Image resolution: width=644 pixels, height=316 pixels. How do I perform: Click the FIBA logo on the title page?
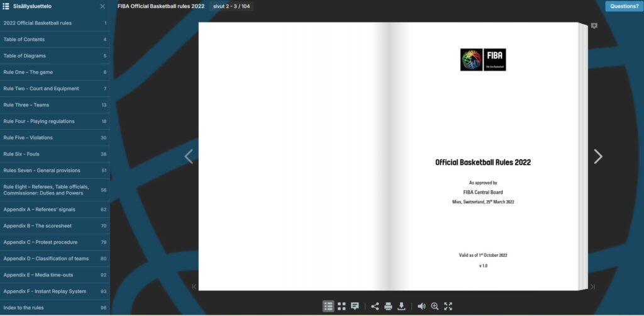click(483, 60)
